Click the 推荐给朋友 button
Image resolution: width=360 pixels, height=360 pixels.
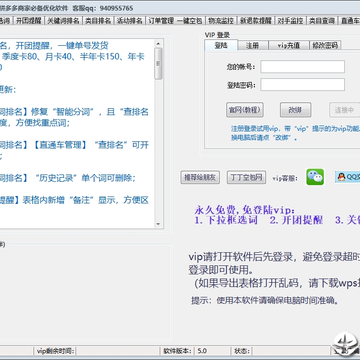(x=200, y=177)
